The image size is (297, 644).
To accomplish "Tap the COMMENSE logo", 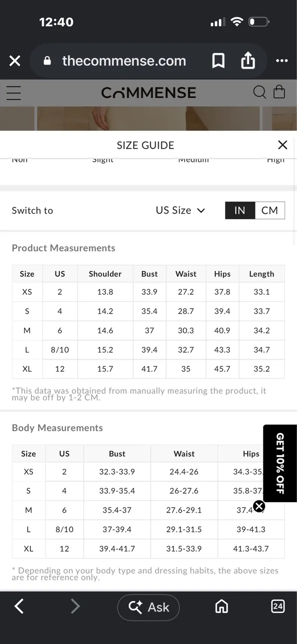I will [148, 92].
